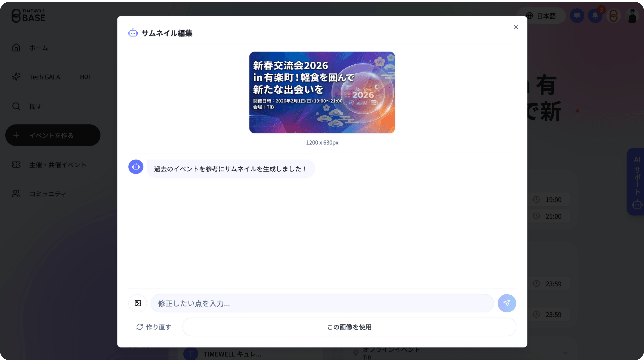Click the red circular logo near the avatar
Screen dimensions: 644x362
tap(613, 15)
